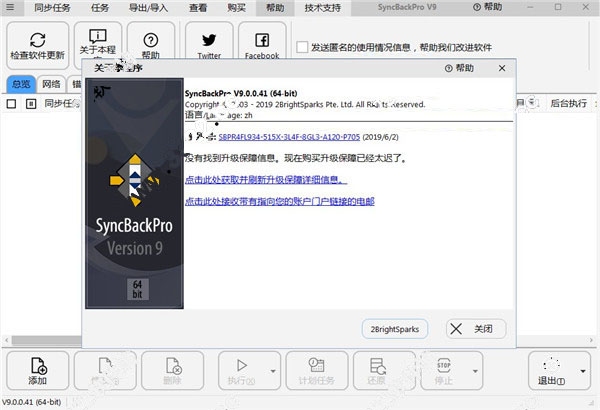
Task: Click the 后台执行 column header
Action: 569,103
